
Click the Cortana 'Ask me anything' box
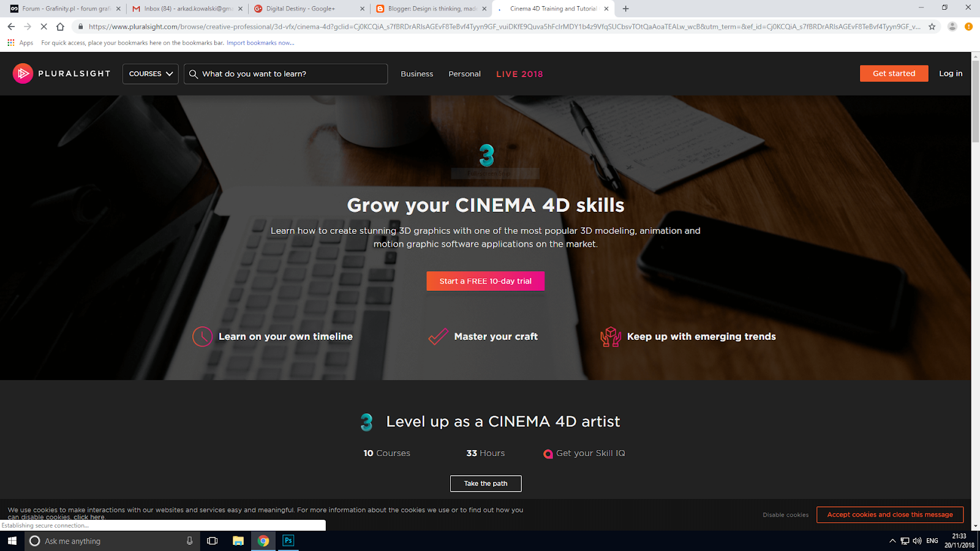(112, 541)
